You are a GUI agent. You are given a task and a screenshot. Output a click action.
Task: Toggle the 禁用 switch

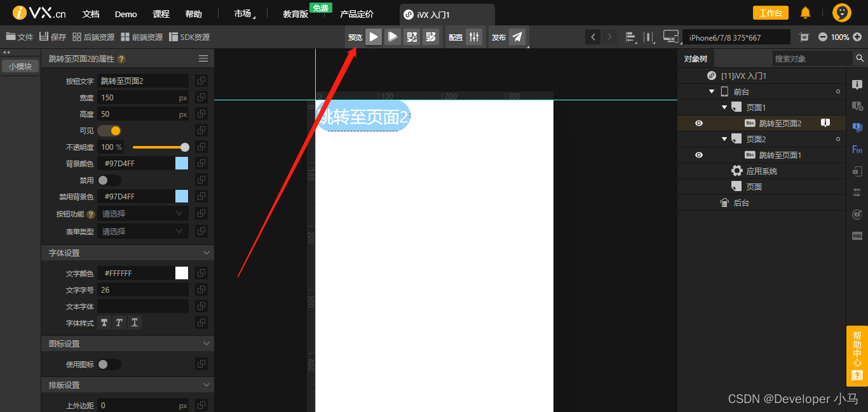click(x=109, y=180)
